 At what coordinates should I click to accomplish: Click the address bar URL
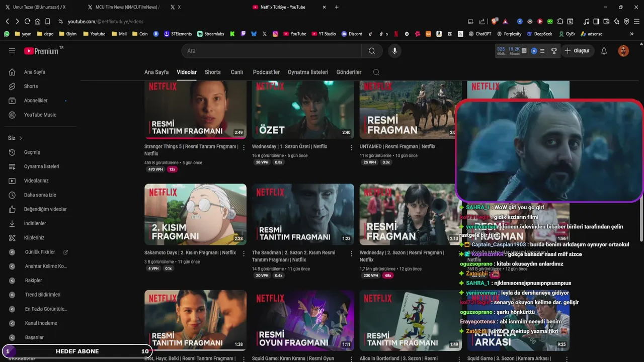coord(106,22)
